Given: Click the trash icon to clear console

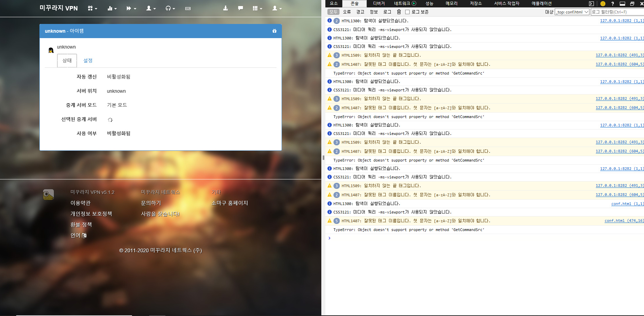Looking at the screenshot, I should 399,12.
